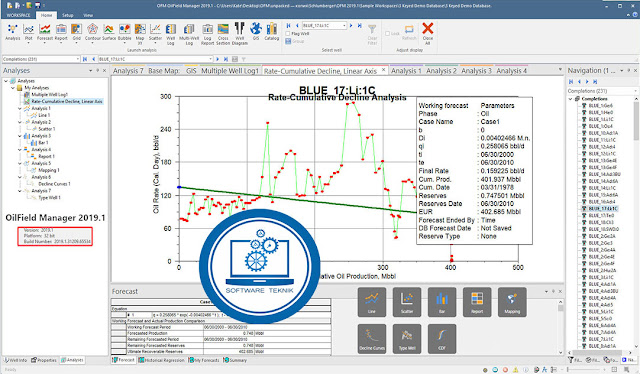Open the Well Diagram tool
The height and width of the screenshot is (374, 640).
pos(240,33)
